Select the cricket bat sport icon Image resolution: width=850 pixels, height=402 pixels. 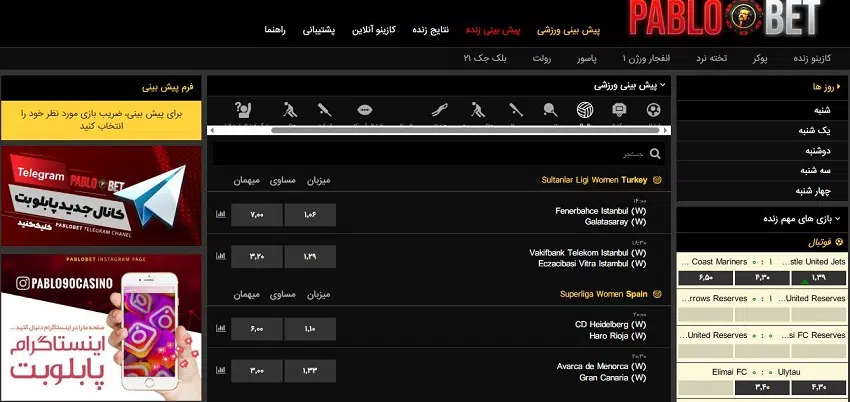coord(325,111)
